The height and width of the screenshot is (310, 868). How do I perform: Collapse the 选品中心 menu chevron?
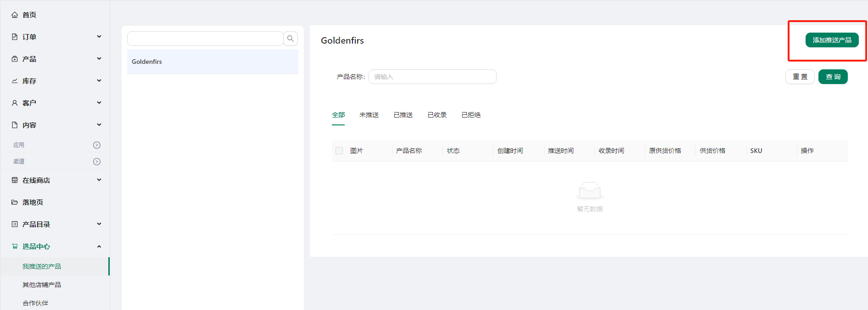(99, 247)
